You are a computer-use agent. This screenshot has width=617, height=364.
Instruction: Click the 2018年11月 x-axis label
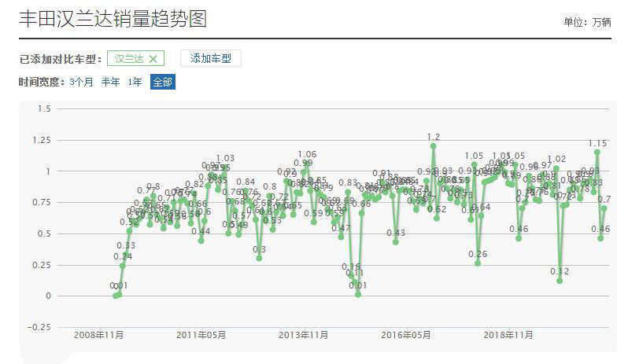(508, 335)
